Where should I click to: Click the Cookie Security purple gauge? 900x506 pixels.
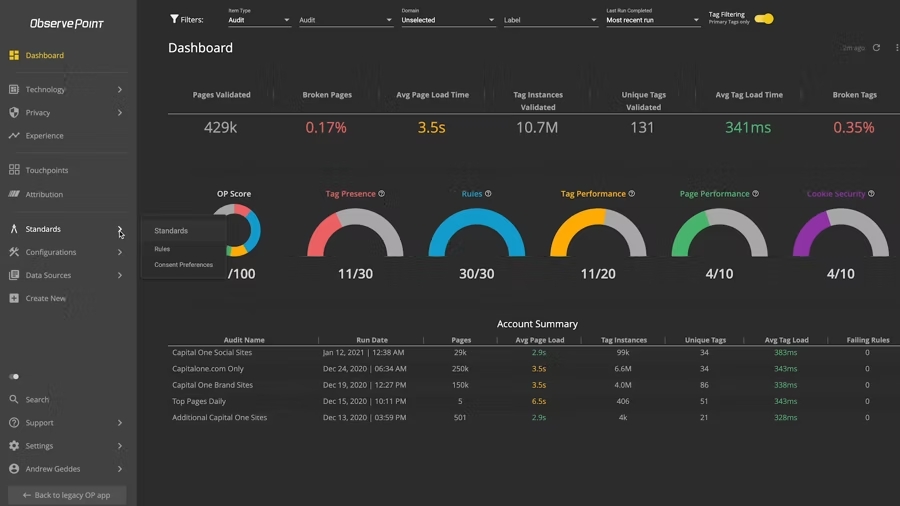point(841,232)
